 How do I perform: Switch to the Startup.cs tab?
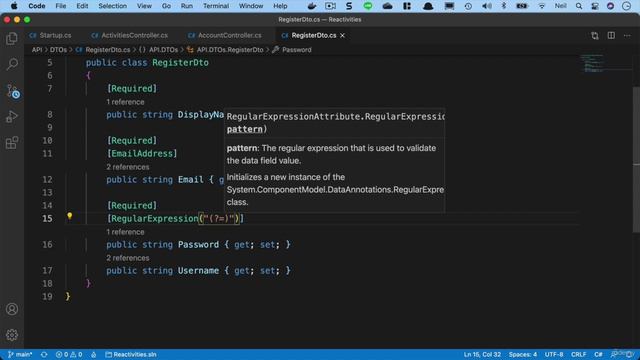tap(51, 36)
